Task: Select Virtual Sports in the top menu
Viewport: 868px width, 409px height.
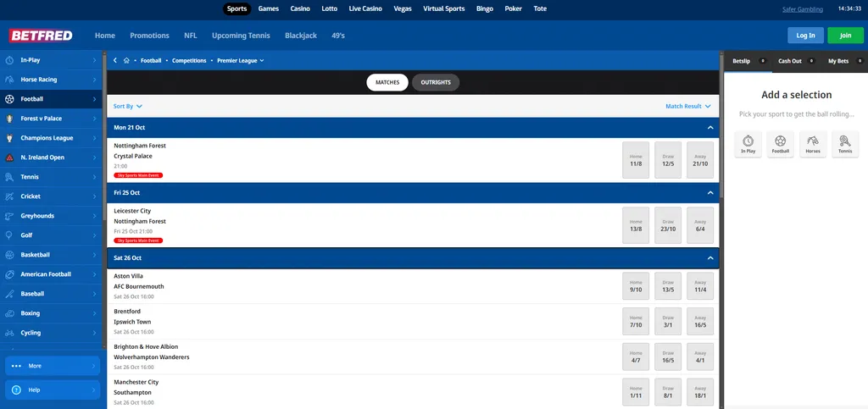Action: click(x=444, y=8)
